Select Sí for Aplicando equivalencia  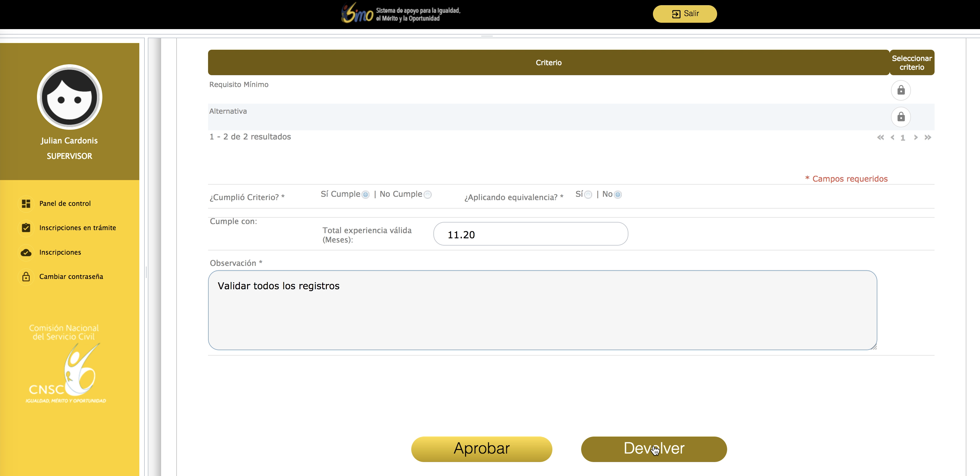click(588, 195)
